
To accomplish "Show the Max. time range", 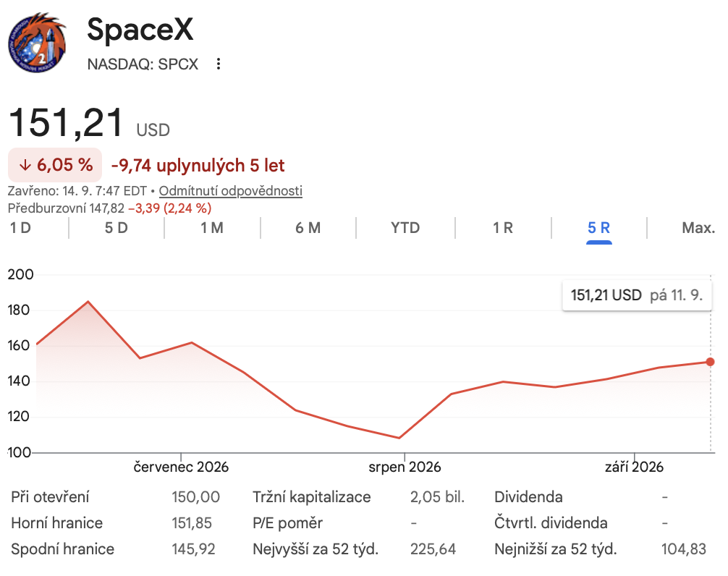I will point(698,228).
